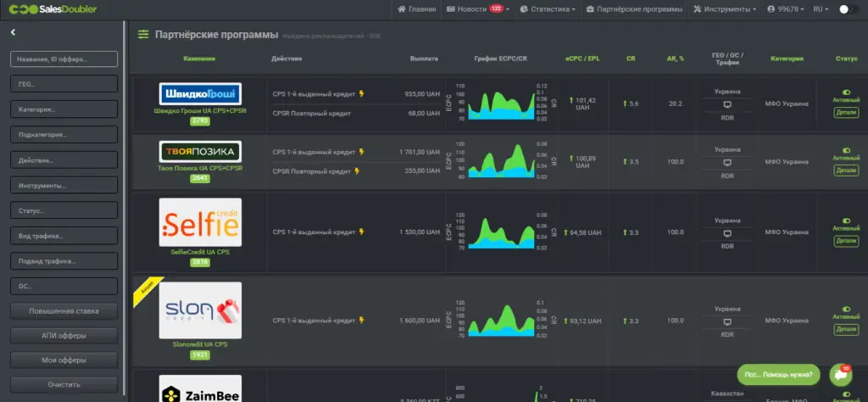Click the Очистить filters button
The image size is (868, 402).
[64, 384]
